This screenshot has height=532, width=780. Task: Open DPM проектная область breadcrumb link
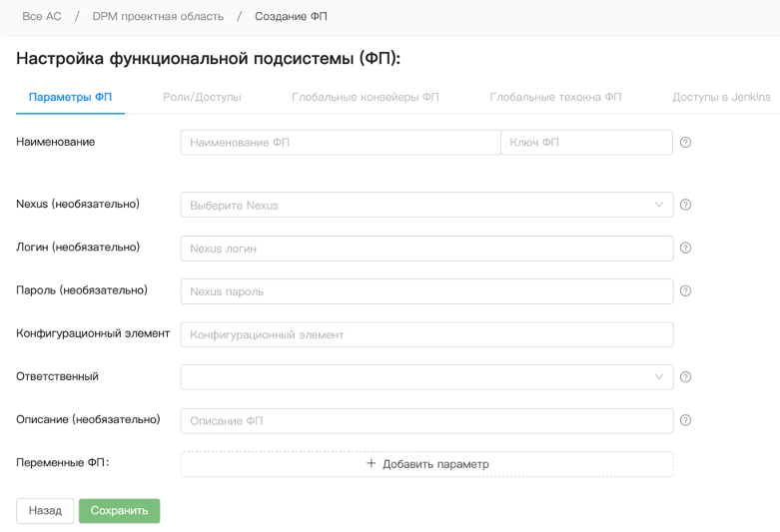point(157,17)
